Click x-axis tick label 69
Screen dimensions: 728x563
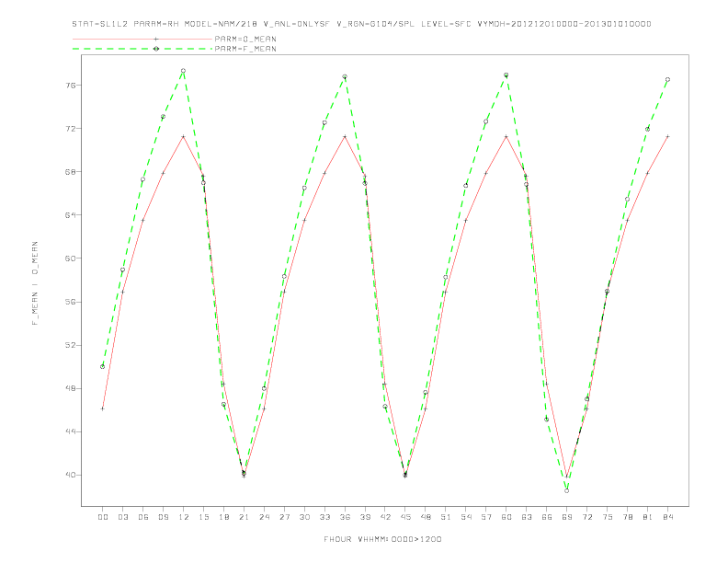pyautogui.click(x=567, y=517)
